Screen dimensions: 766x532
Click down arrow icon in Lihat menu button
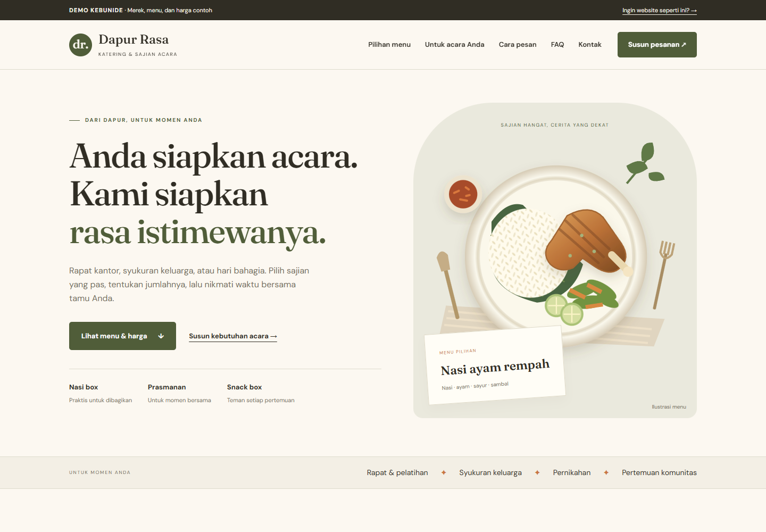[161, 336]
